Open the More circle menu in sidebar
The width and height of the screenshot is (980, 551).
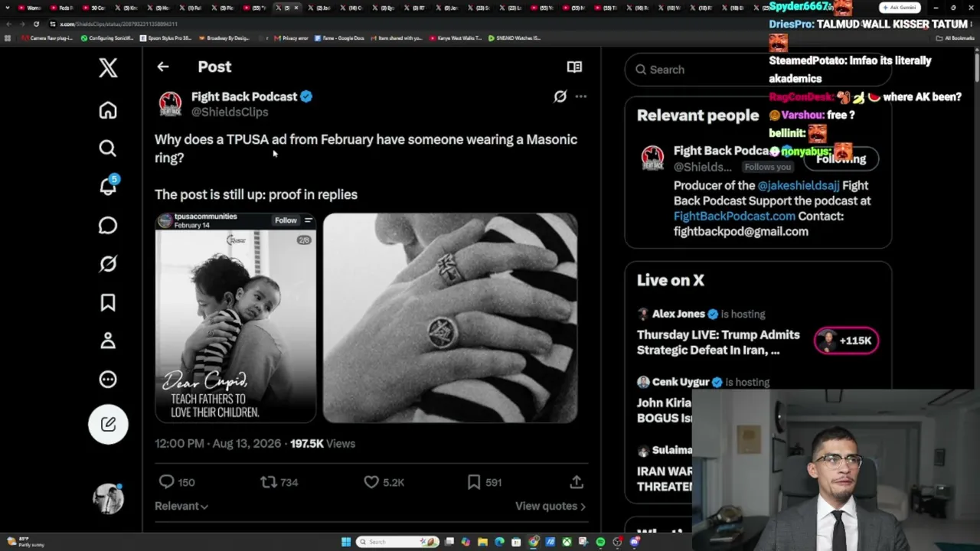pyautogui.click(x=108, y=380)
